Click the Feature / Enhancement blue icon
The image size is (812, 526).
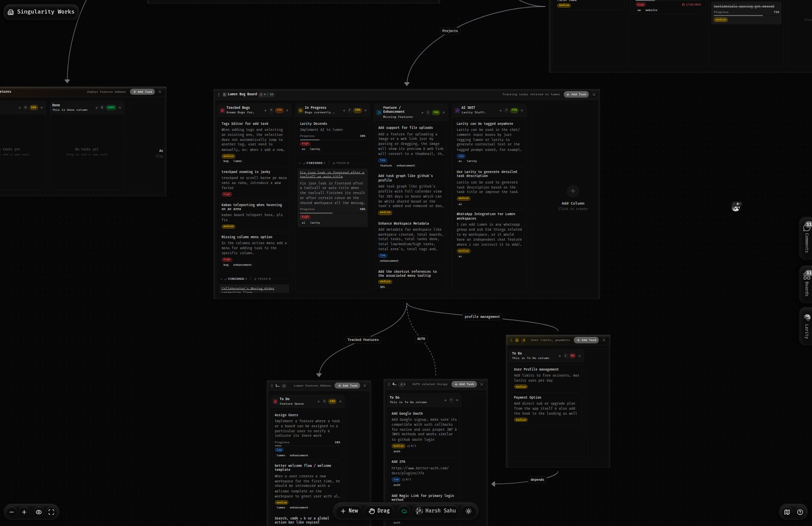[379, 112]
